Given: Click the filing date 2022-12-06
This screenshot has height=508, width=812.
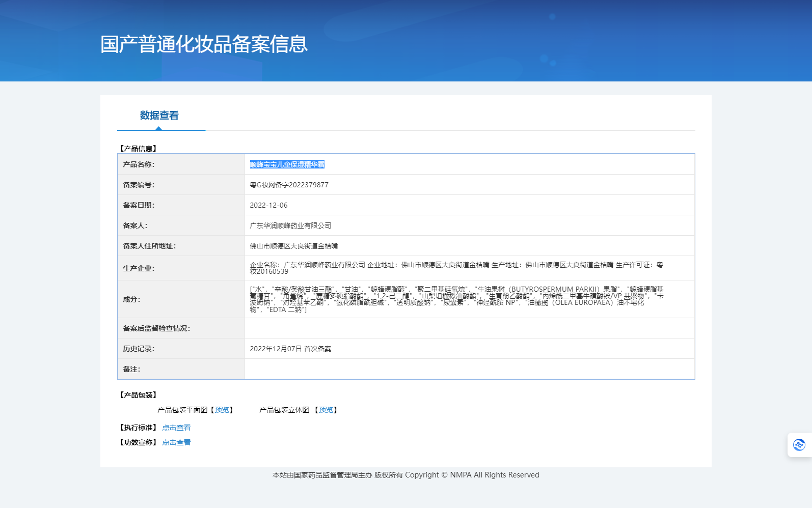Looking at the screenshot, I should [268, 205].
